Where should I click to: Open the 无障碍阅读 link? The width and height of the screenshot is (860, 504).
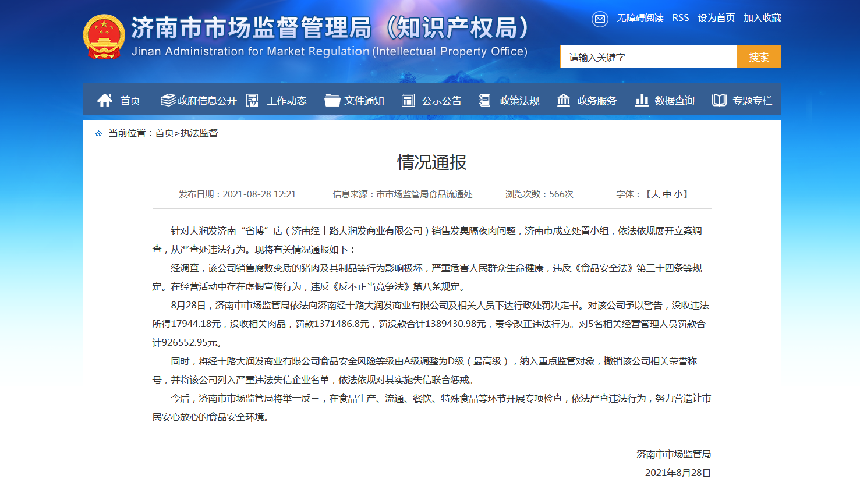(x=640, y=18)
